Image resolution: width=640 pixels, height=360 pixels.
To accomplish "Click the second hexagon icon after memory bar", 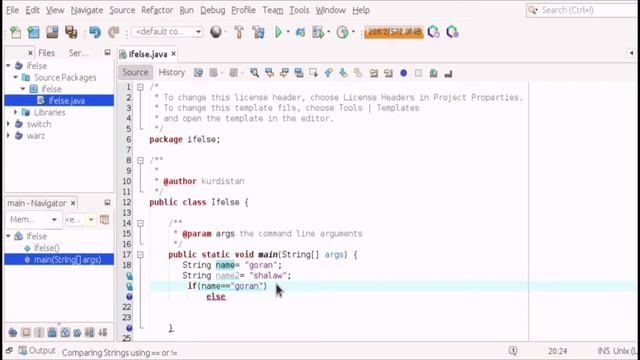I will pyautogui.click(x=452, y=32).
